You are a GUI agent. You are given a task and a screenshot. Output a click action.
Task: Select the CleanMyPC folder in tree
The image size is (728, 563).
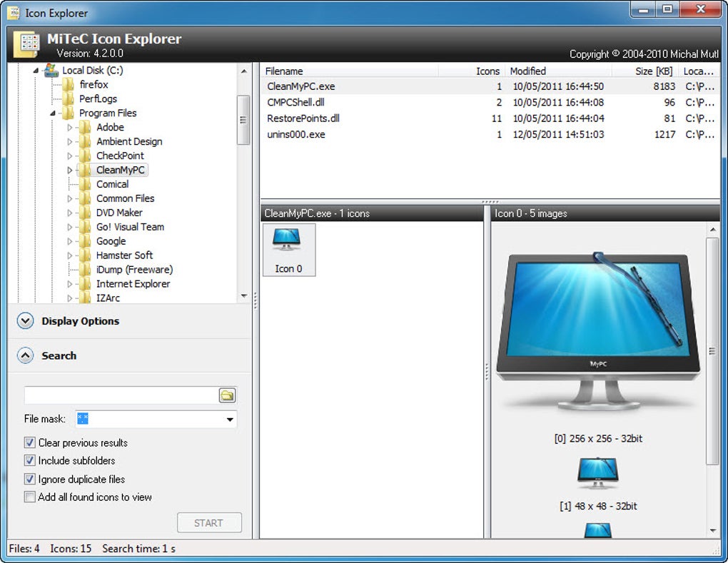coord(120,171)
